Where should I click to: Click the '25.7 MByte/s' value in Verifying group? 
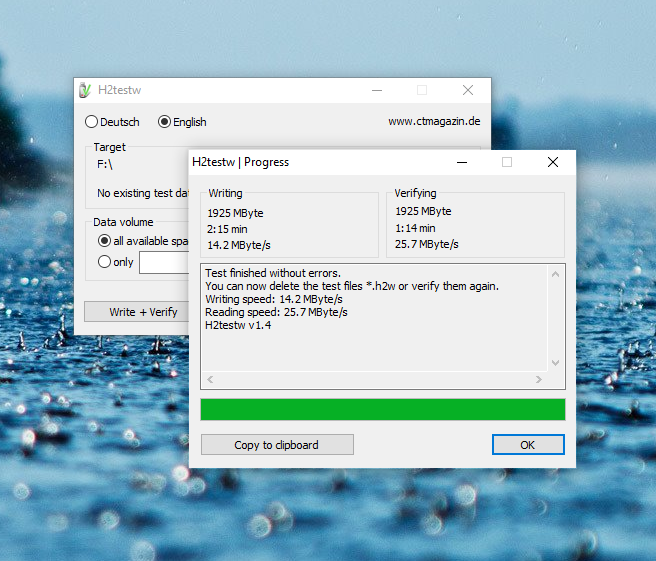coord(427,244)
